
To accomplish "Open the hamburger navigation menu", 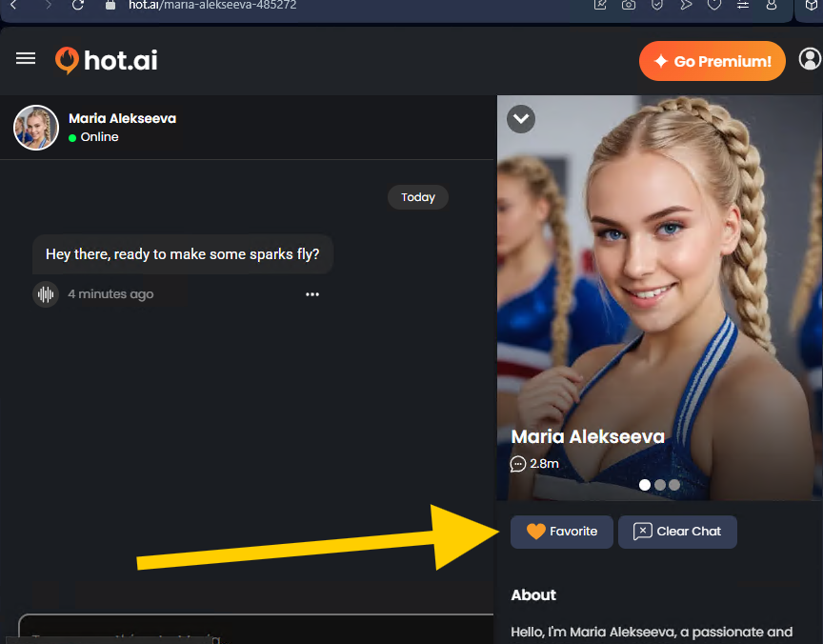I will point(25,58).
